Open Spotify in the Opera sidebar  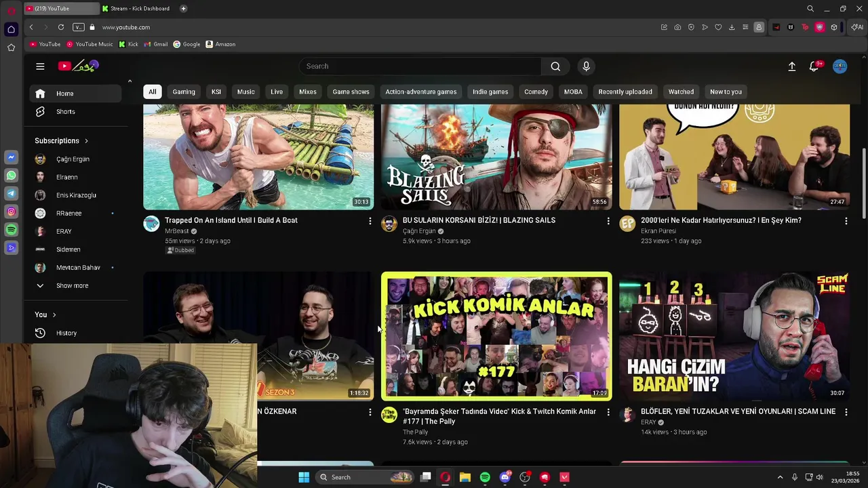pyautogui.click(x=11, y=230)
